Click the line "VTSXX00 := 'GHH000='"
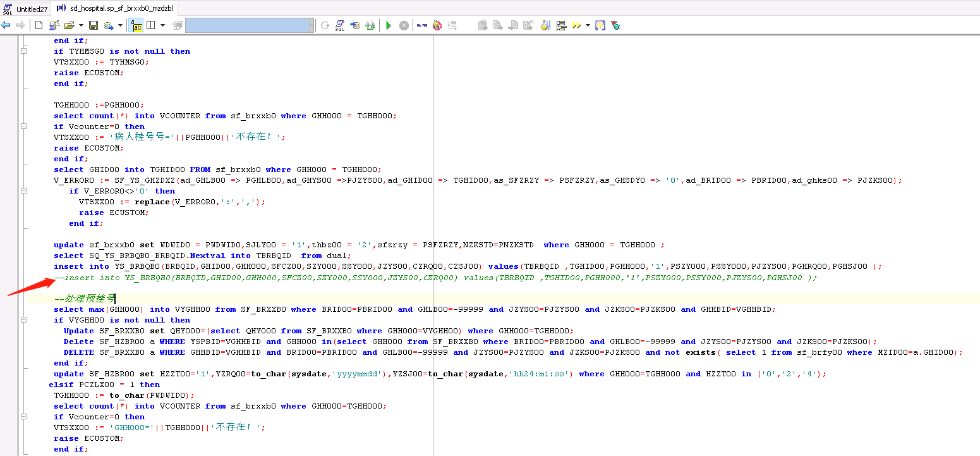 [160, 427]
